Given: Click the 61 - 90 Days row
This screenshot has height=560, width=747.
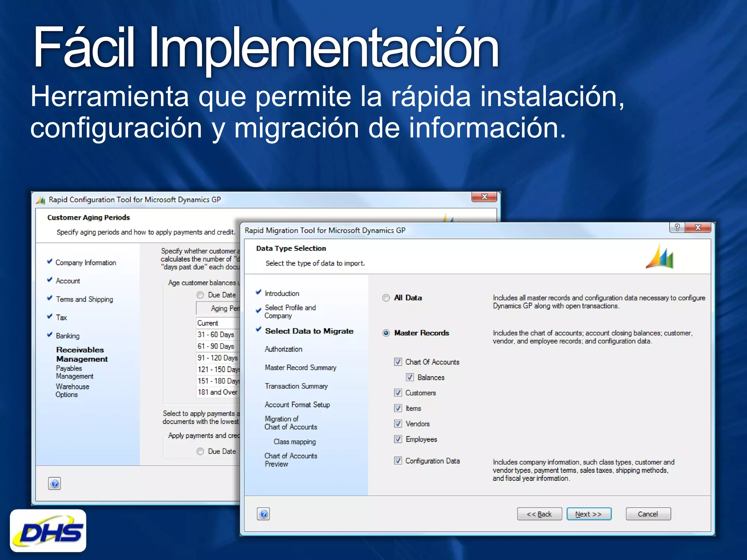Looking at the screenshot, I should coord(218,346).
